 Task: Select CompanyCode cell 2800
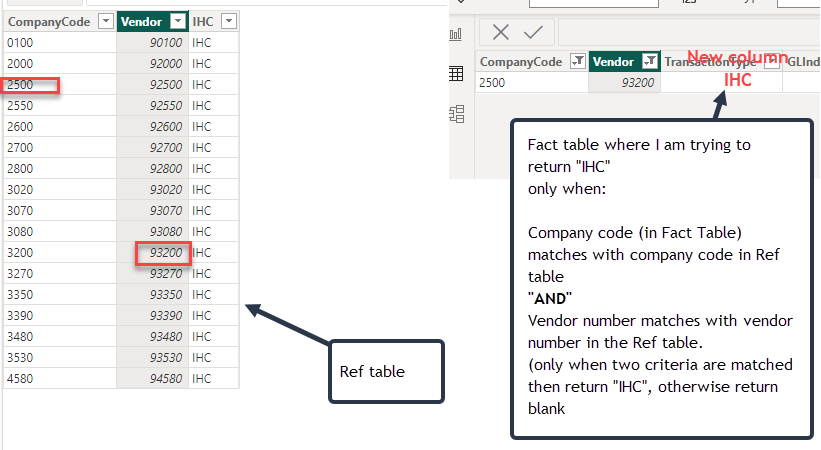60,168
